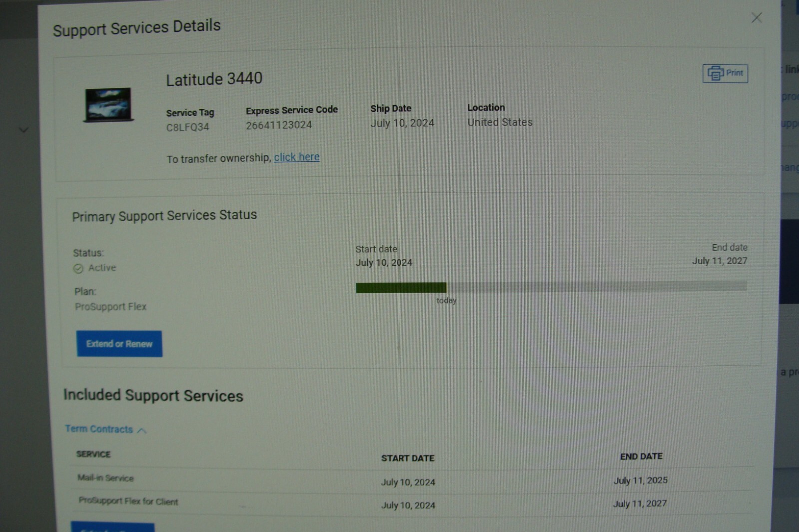
Task: Select the location United States
Action: (500, 122)
